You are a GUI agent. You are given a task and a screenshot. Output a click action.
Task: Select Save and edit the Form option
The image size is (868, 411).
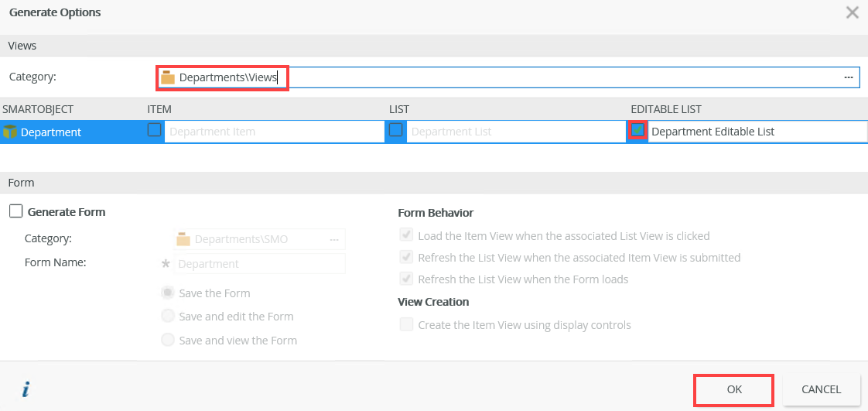click(x=168, y=316)
